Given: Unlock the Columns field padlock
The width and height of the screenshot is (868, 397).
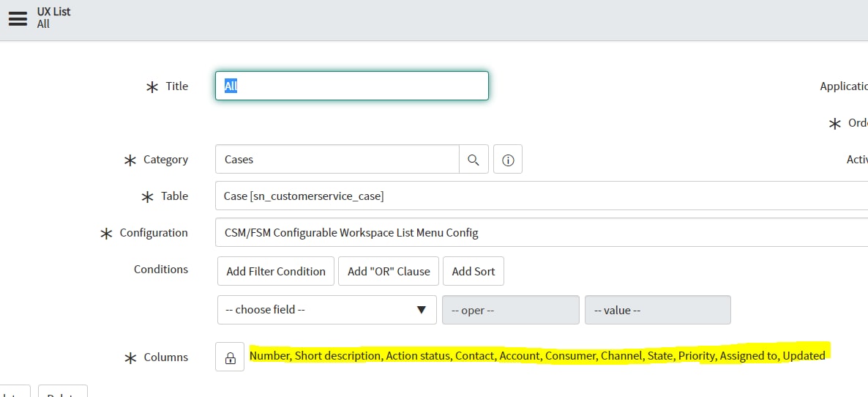Looking at the screenshot, I should pyautogui.click(x=230, y=357).
